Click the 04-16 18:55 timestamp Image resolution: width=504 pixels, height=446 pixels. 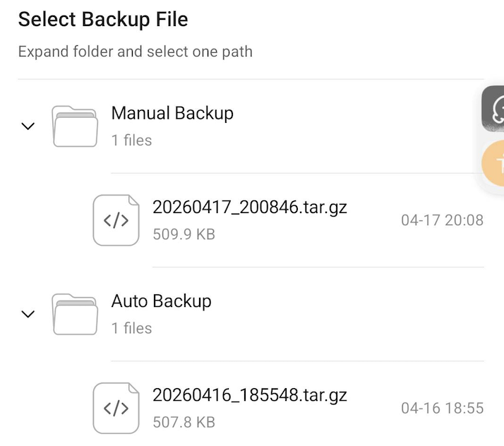(x=443, y=409)
